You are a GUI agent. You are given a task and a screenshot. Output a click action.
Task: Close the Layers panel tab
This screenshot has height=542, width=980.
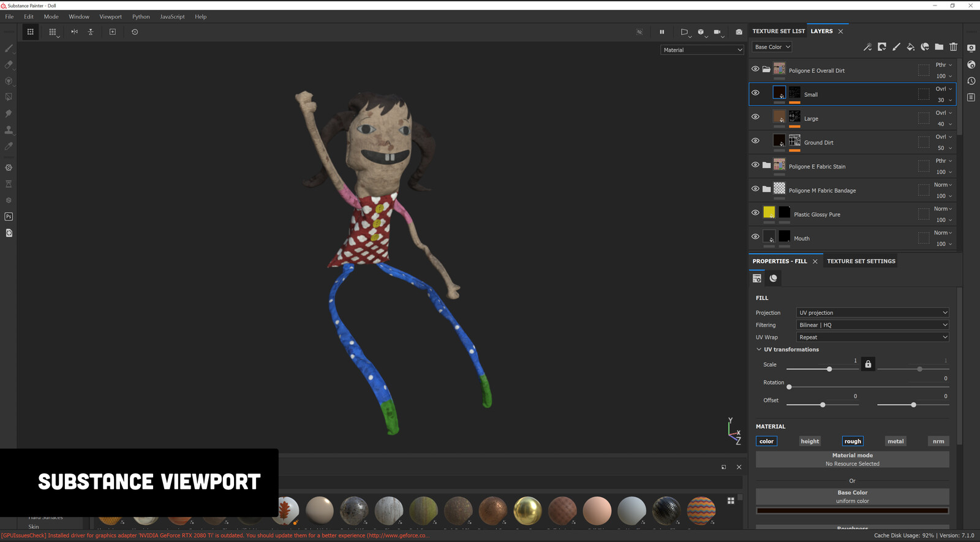pos(840,31)
